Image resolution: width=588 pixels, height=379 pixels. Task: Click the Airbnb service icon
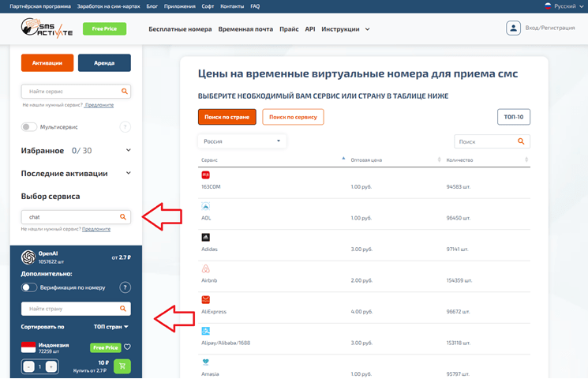[x=205, y=268]
